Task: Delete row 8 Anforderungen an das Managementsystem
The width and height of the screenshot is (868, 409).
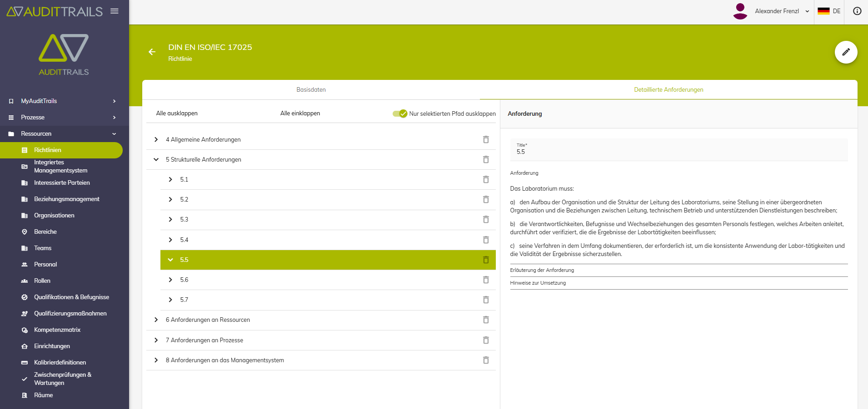Action: click(486, 360)
